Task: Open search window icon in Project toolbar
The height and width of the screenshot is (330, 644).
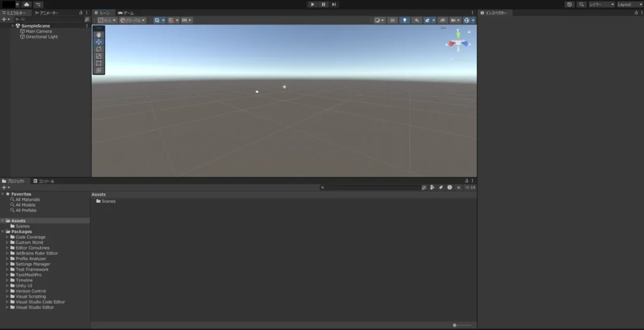Action: coord(424,188)
